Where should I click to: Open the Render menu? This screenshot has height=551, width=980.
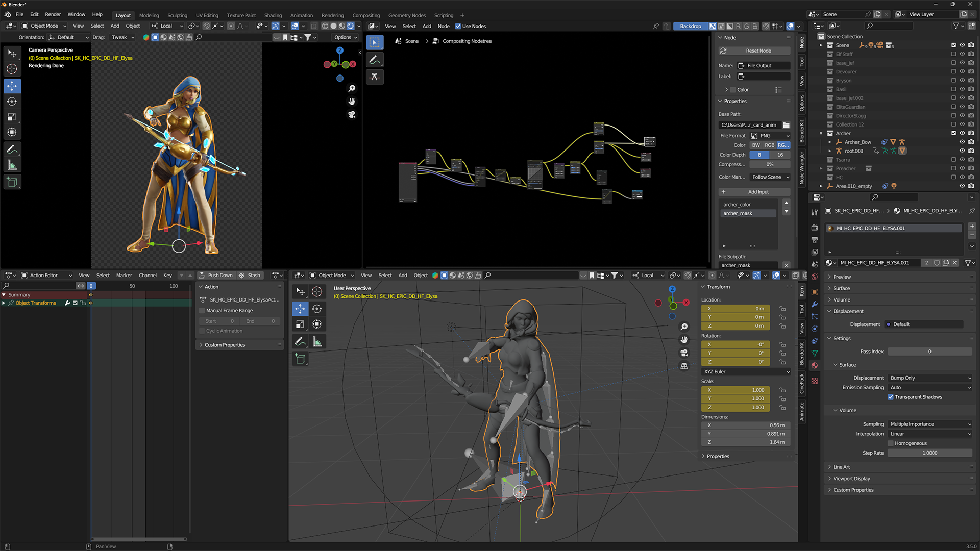(x=53, y=14)
